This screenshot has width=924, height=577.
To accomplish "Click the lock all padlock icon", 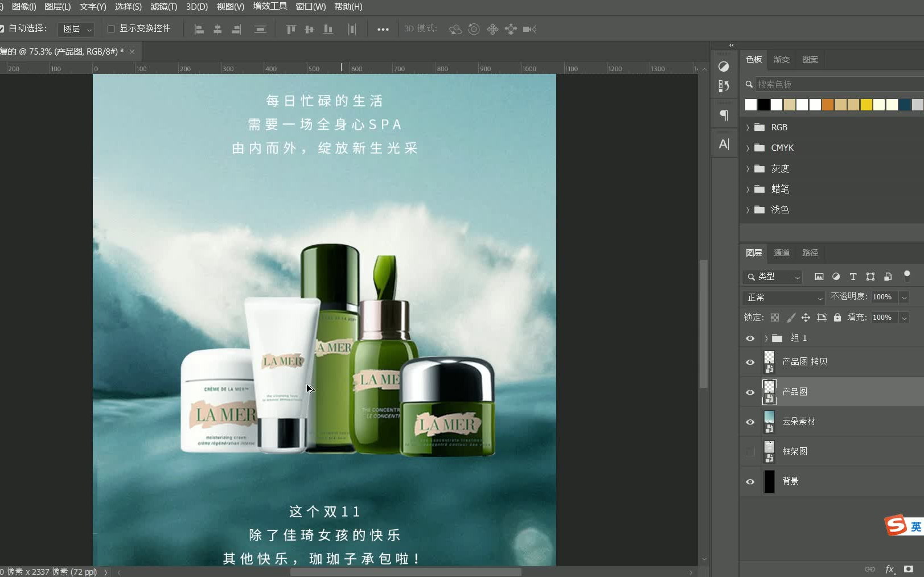I will coord(837,318).
